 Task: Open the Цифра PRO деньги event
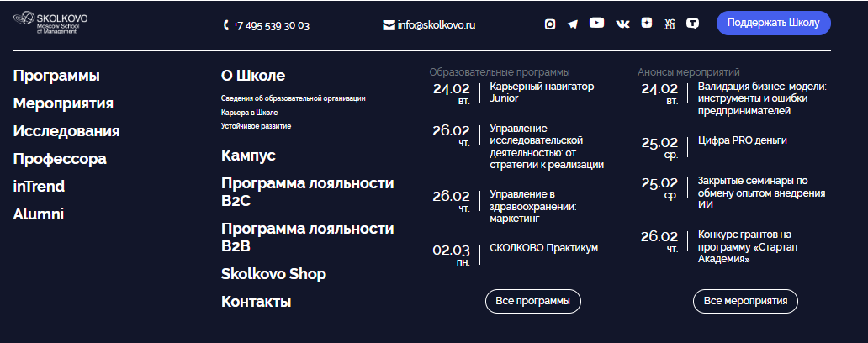click(x=743, y=140)
